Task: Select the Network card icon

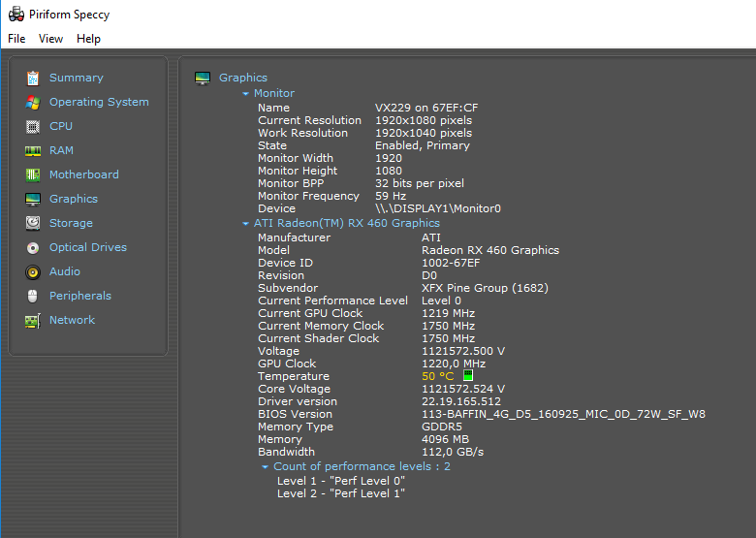Action: click(33, 320)
